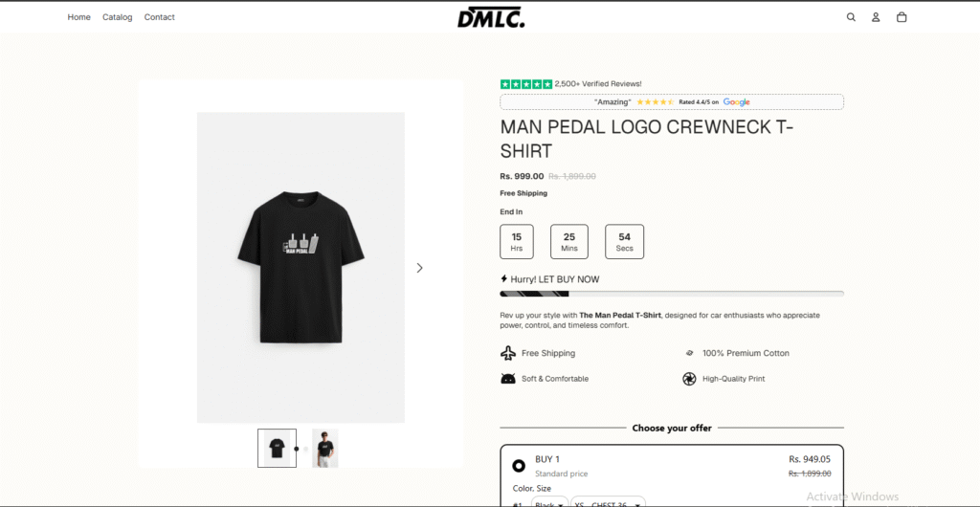Viewport: 980px width, 507px height.
Task: Click the Soft & Comfortable icon
Action: [508, 379]
